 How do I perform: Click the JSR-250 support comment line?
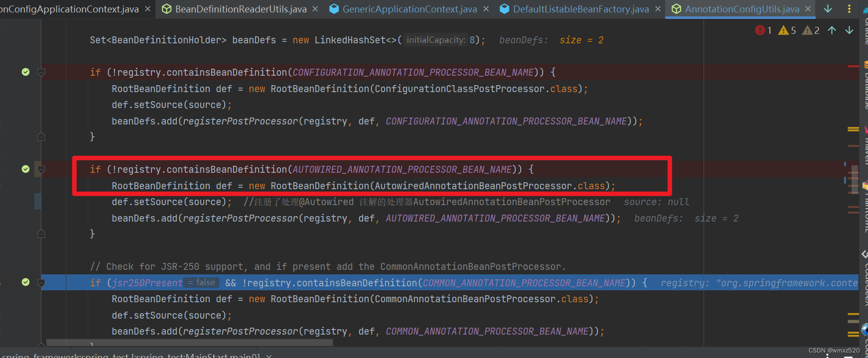click(x=328, y=266)
